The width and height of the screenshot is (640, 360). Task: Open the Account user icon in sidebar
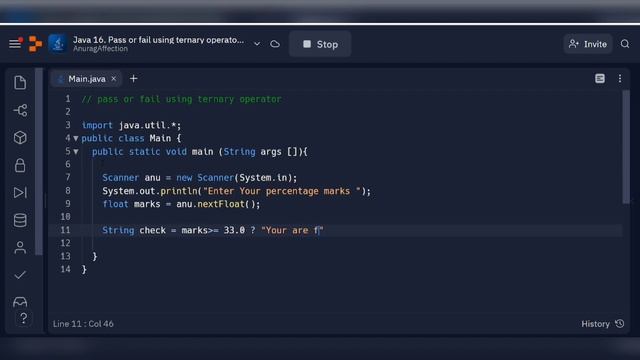click(x=20, y=247)
